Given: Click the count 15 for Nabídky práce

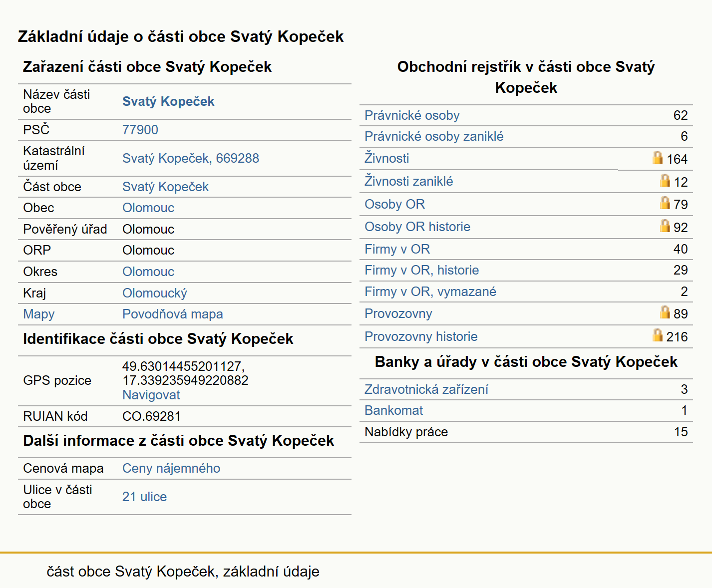Looking at the screenshot, I should (681, 432).
